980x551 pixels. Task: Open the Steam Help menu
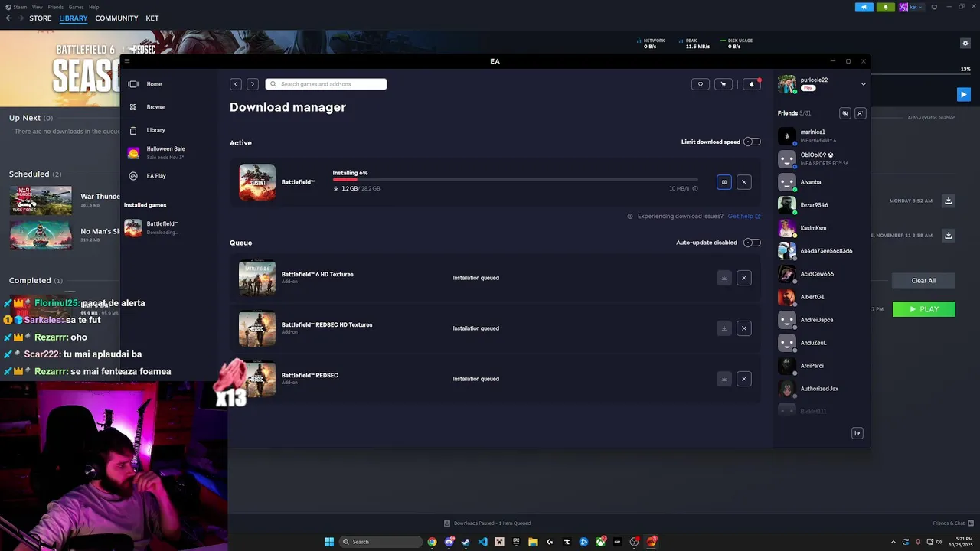[x=93, y=7]
